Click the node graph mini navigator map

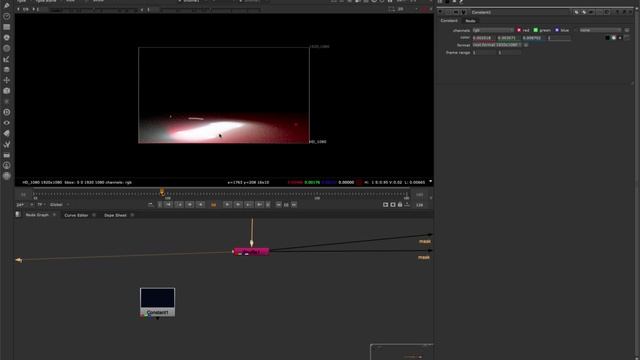point(402,352)
